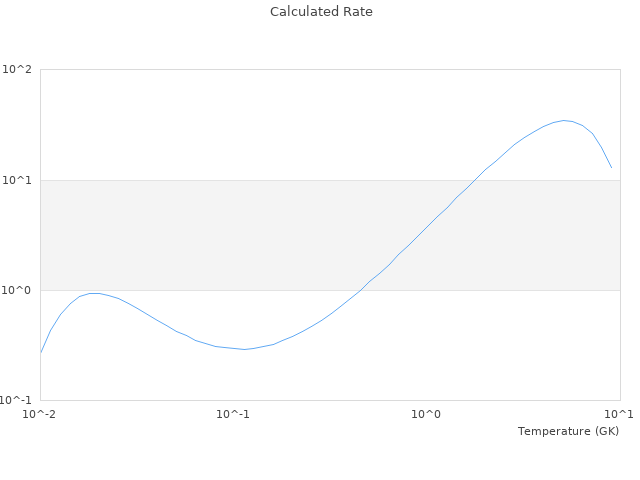Screen dimensions: 640x480
Task: Click the "Temperature (GK)" x-axis label
Action: click(568, 431)
